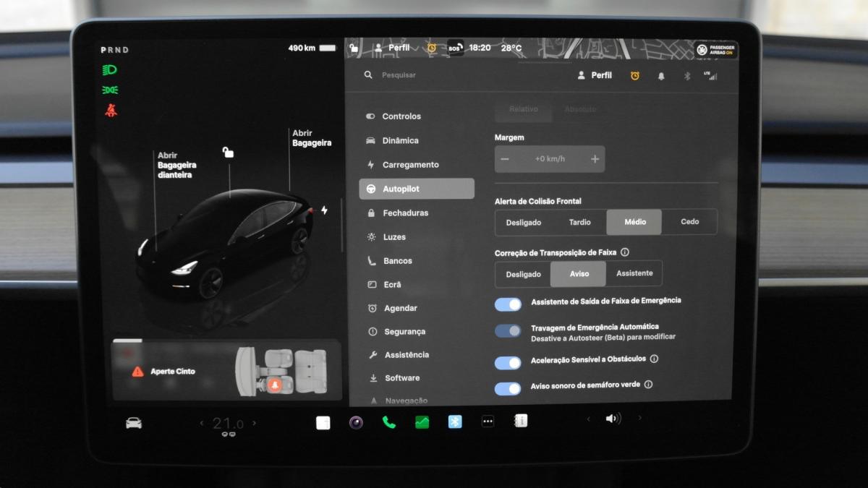Open the charge port lightning icon
This screenshot has height=488, width=868.
324,210
